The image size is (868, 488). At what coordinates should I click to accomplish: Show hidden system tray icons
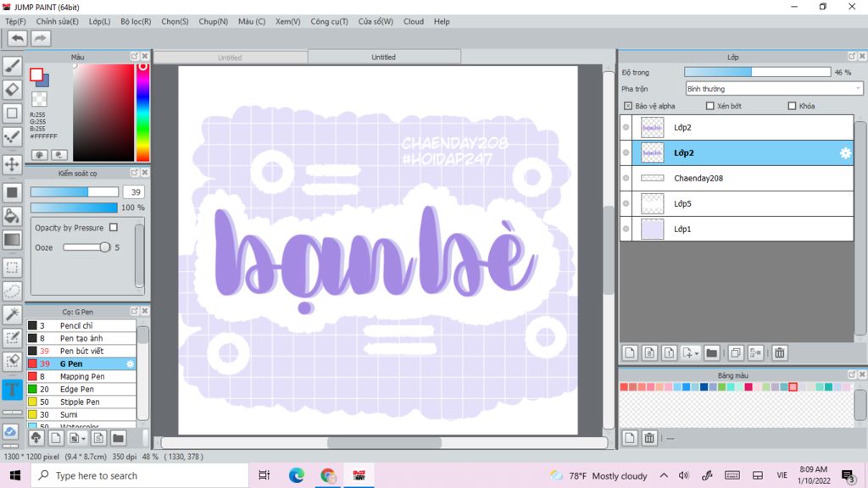pyautogui.click(x=664, y=475)
